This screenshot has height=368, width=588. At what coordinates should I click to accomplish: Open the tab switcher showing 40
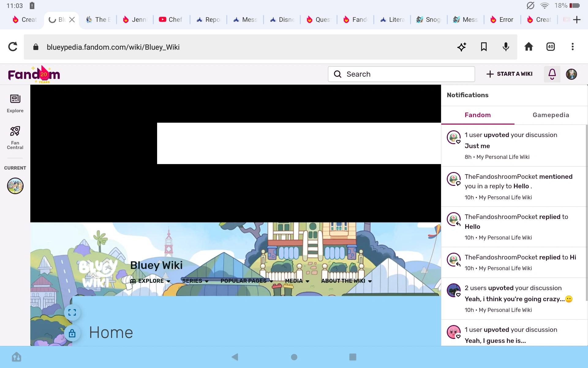pyautogui.click(x=550, y=47)
